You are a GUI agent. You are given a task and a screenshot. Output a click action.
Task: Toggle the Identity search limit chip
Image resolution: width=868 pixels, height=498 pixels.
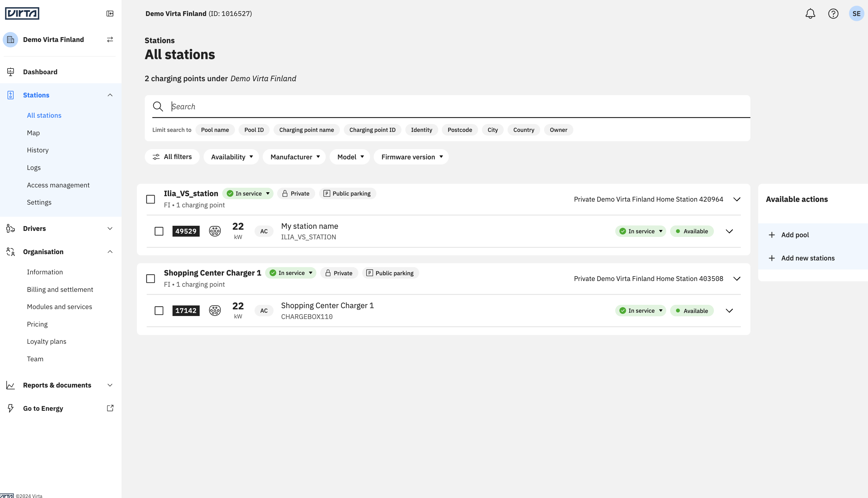click(422, 130)
